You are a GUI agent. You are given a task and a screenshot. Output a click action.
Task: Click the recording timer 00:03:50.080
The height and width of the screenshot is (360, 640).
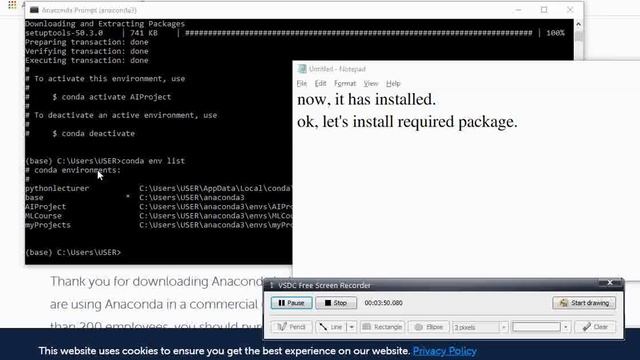(x=383, y=303)
